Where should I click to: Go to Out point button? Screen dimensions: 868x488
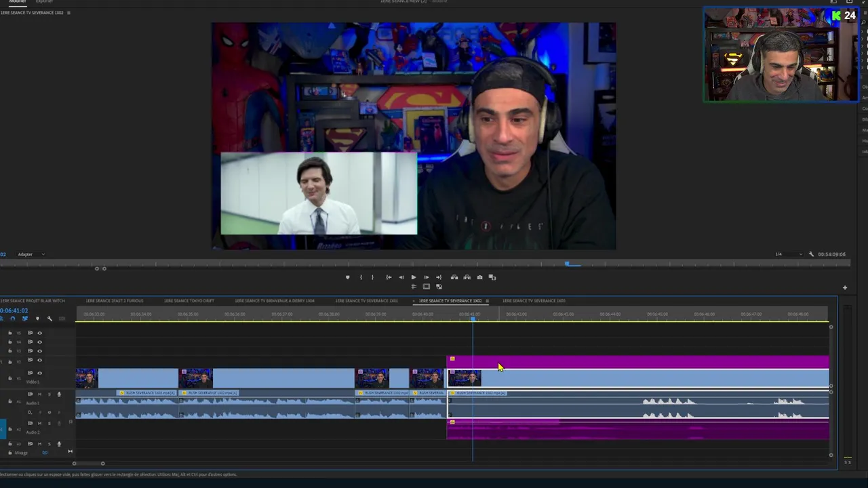tap(438, 277)
